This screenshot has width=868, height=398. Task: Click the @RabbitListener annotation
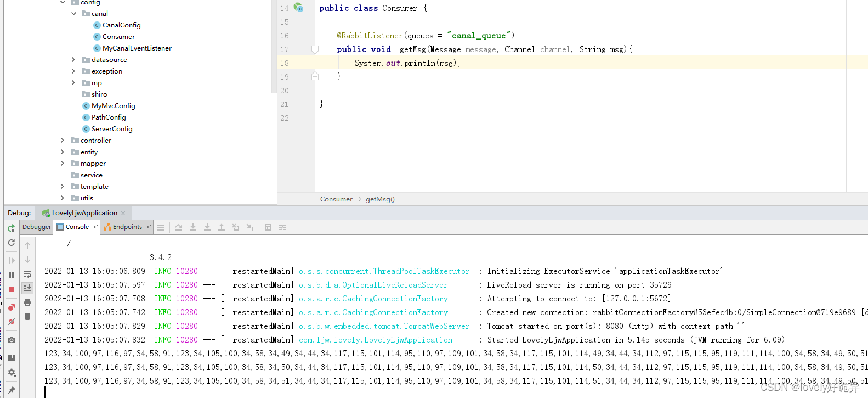tap(370, 36)
